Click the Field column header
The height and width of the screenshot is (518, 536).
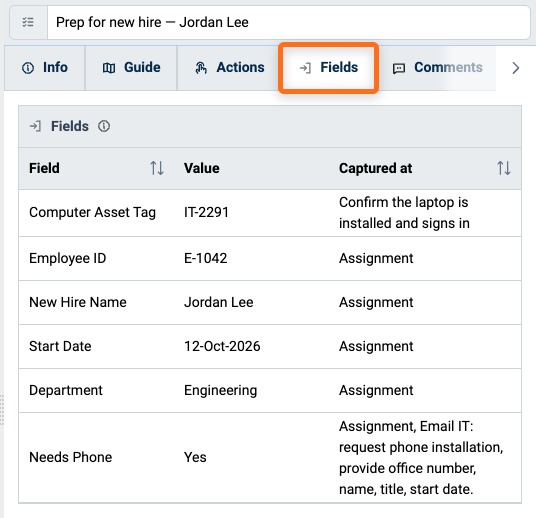click(x=44, y=168)
